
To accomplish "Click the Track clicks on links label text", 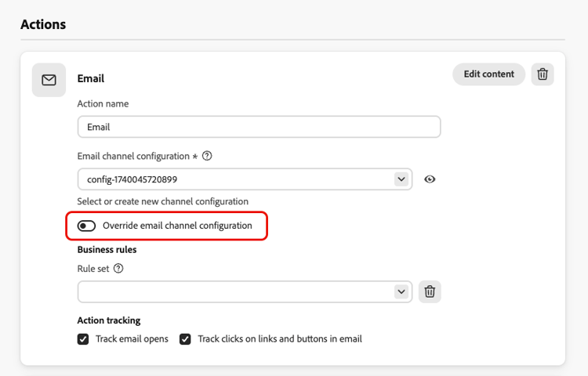I will pyautogui.click(x=280, y=339).
